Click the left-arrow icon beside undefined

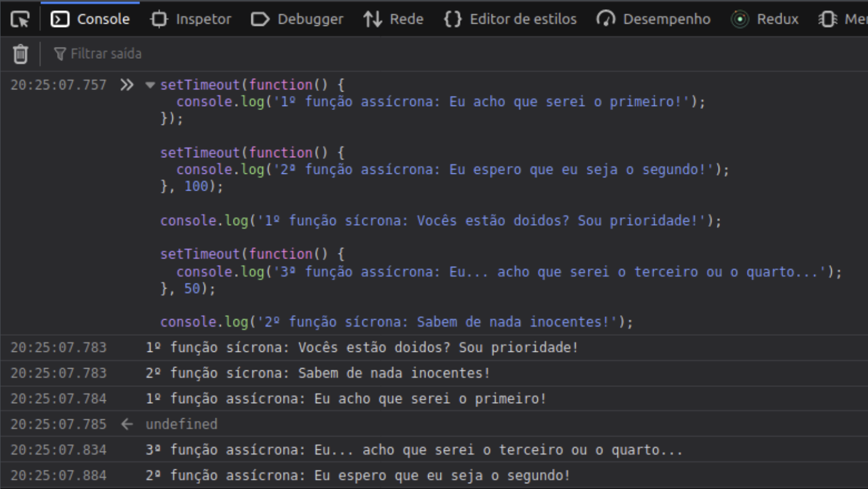126,423
